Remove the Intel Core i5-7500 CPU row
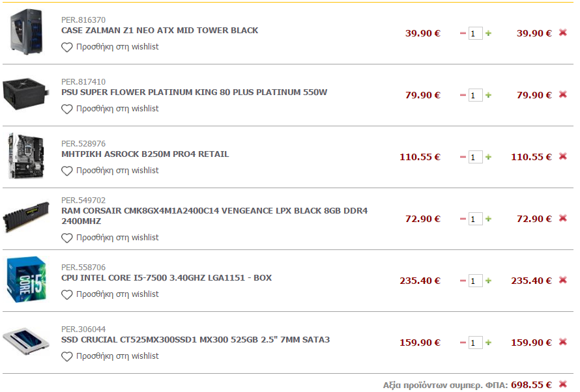The width and height of the screenshot is (580, 392). pyautogui.click(x=562, y=280)
